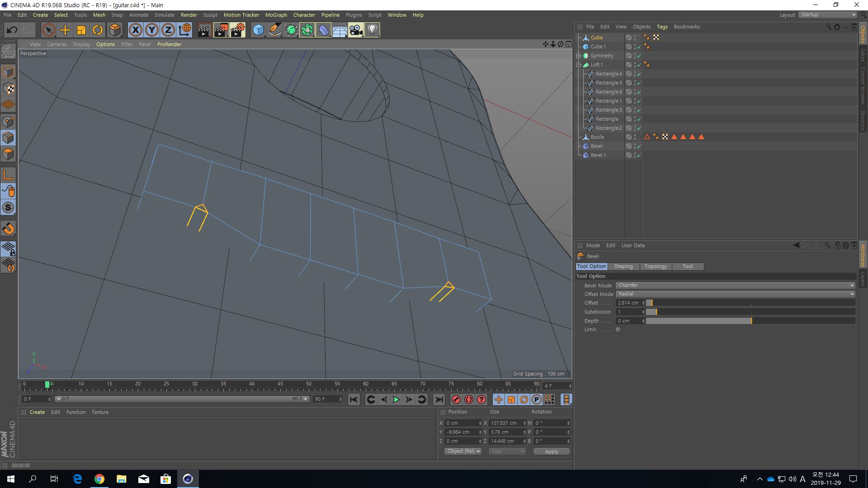Select the Scale tool

[81, 30]
